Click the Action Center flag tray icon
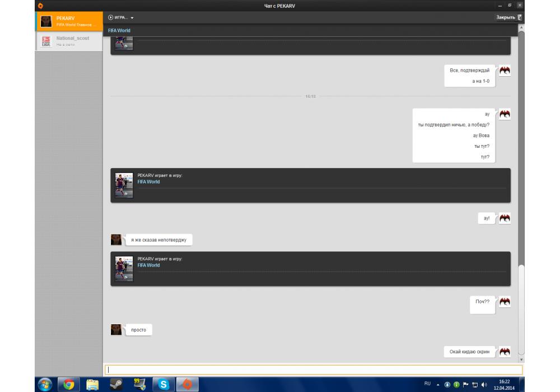 (465, 384)
